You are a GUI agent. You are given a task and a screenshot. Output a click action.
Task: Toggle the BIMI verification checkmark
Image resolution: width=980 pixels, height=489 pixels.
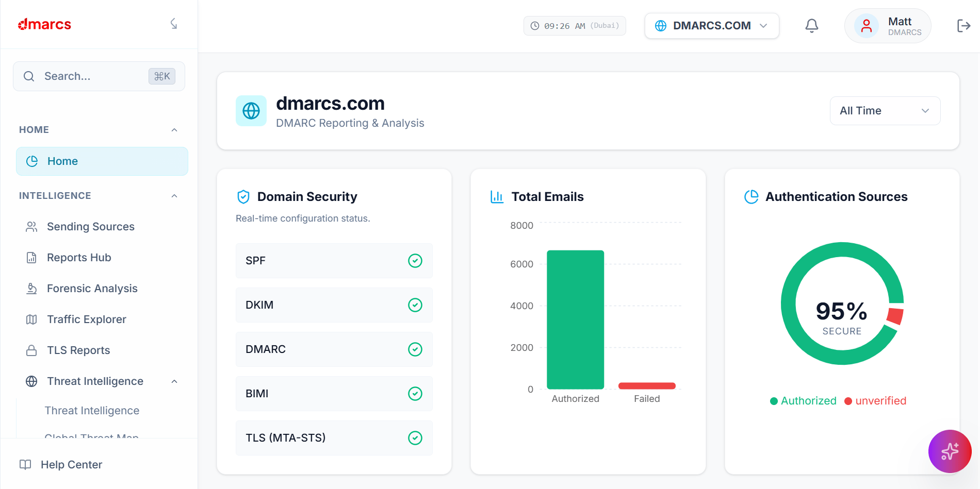click(x=415, y=394)
